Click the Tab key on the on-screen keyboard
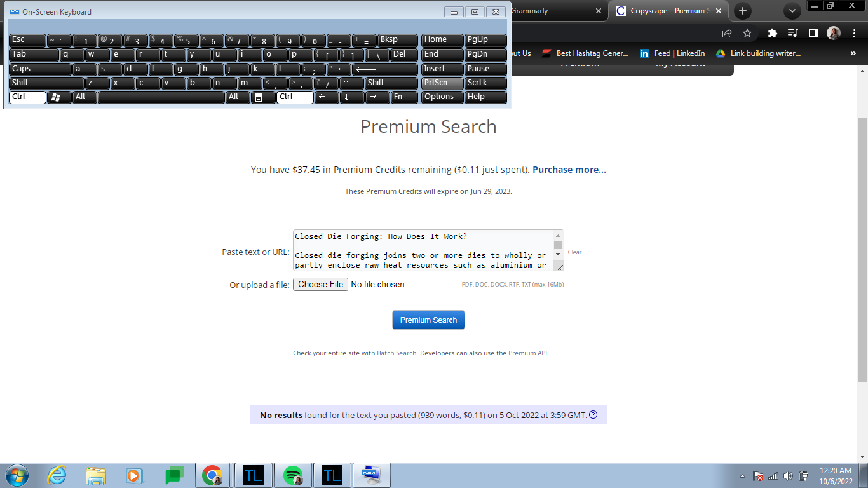868x488 pixels. pyautogui.click(x=34, y=55)
